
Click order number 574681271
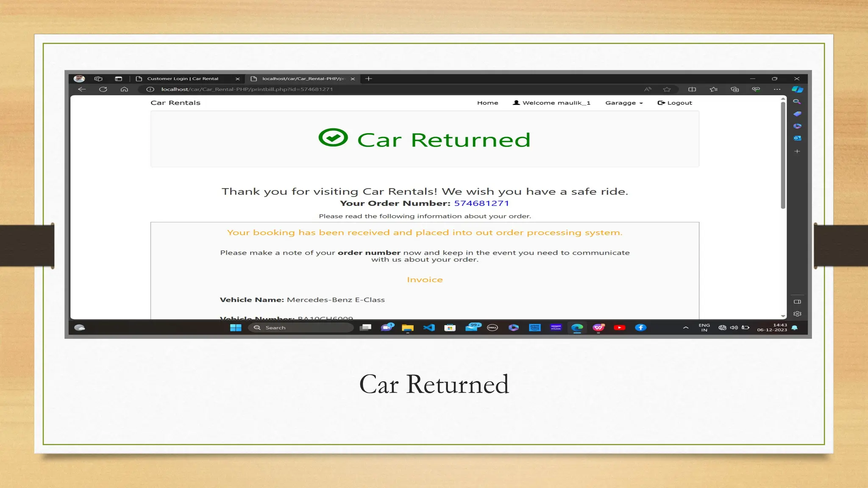(x=481, y=203)
